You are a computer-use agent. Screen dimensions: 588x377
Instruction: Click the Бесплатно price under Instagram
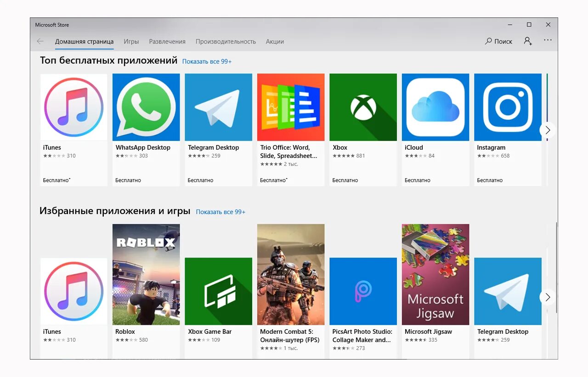tap(490, 180)
